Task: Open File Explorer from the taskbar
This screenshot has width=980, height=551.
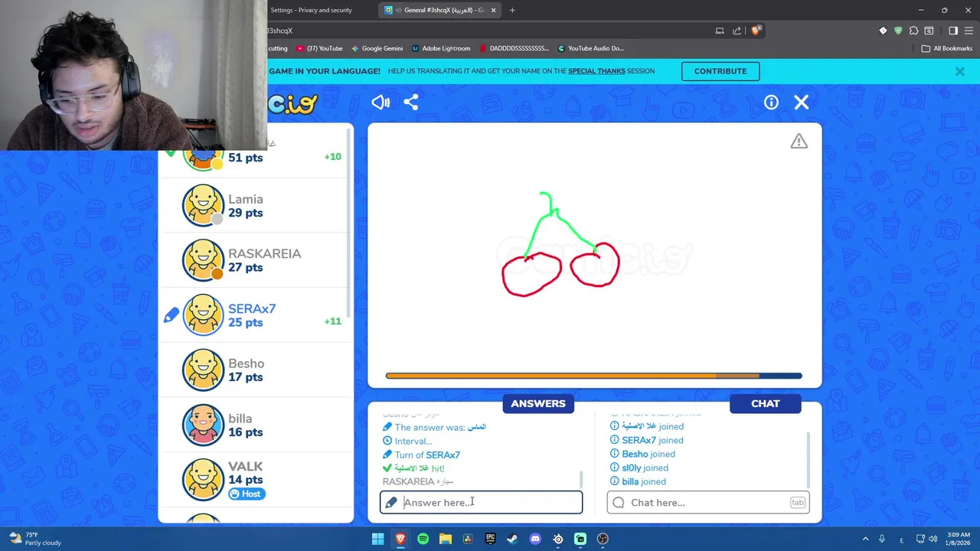Action: click(x=445, y=539)
